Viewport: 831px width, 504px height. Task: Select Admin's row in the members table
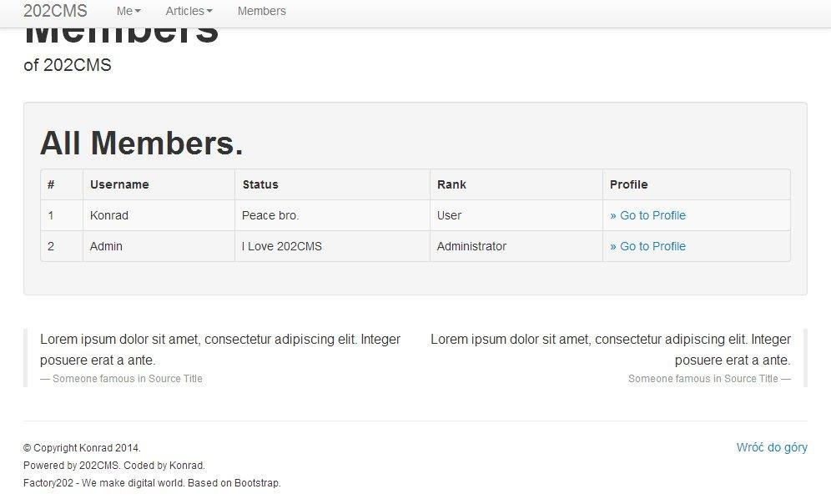click(334, 246)
